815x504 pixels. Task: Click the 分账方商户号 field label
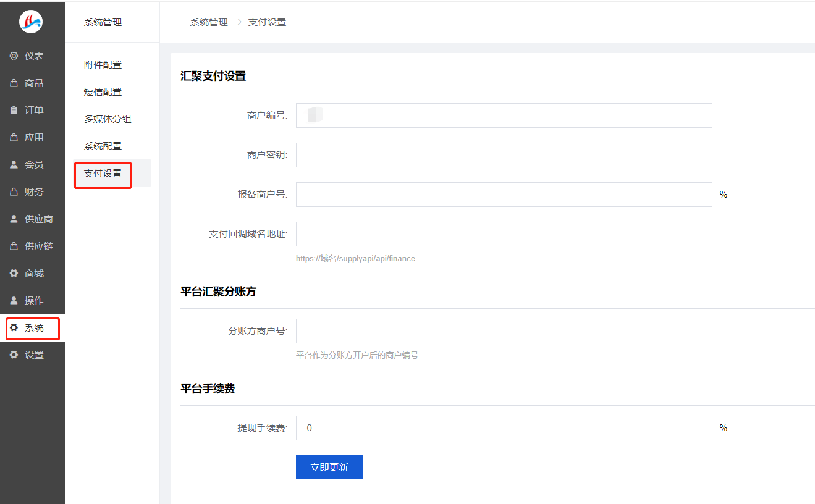click(258, 331)
